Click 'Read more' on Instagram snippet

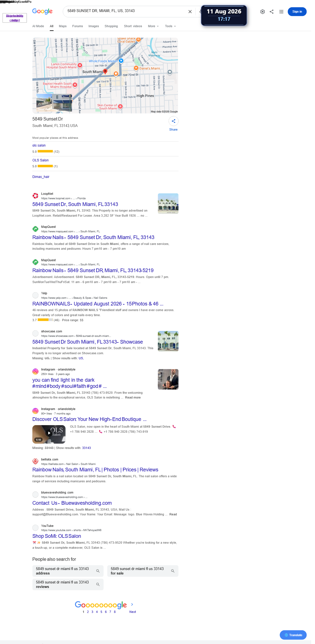point(133,398)
